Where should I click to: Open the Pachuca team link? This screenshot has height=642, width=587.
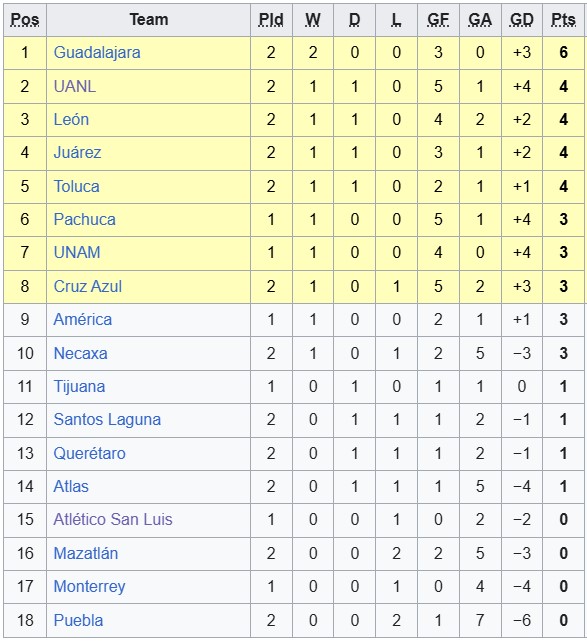(85, 219)
